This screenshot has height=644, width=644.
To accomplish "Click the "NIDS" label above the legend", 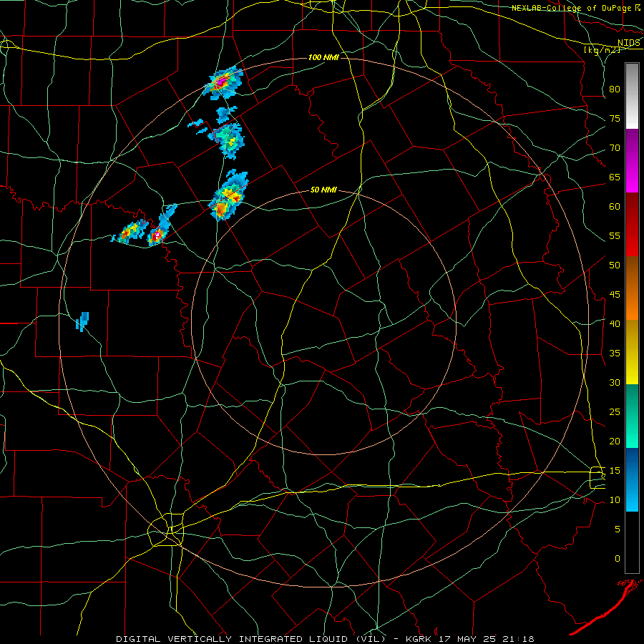I will [x=629, y=43].
